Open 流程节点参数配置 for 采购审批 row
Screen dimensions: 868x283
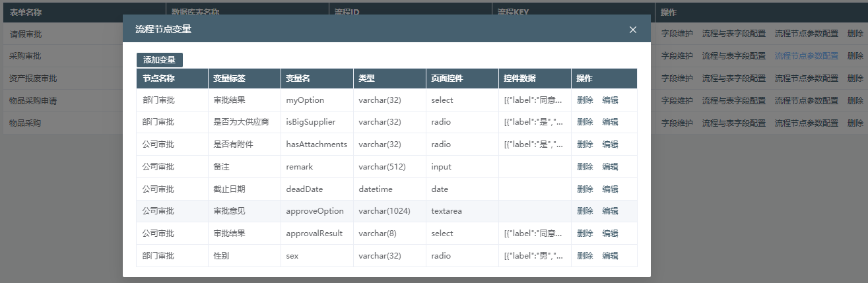806,56
